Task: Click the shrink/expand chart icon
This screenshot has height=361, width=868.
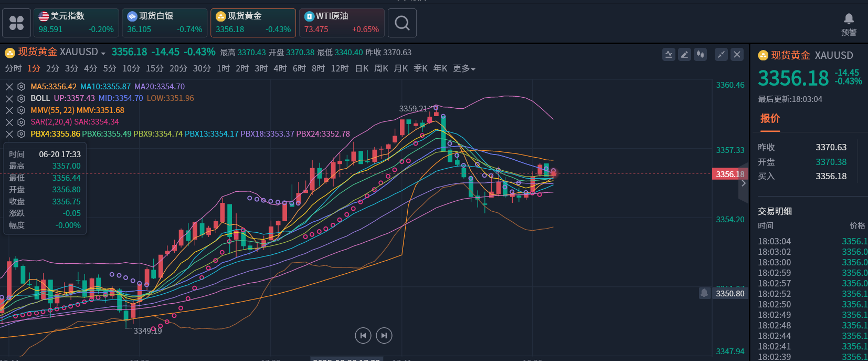Action: [721, 54]
